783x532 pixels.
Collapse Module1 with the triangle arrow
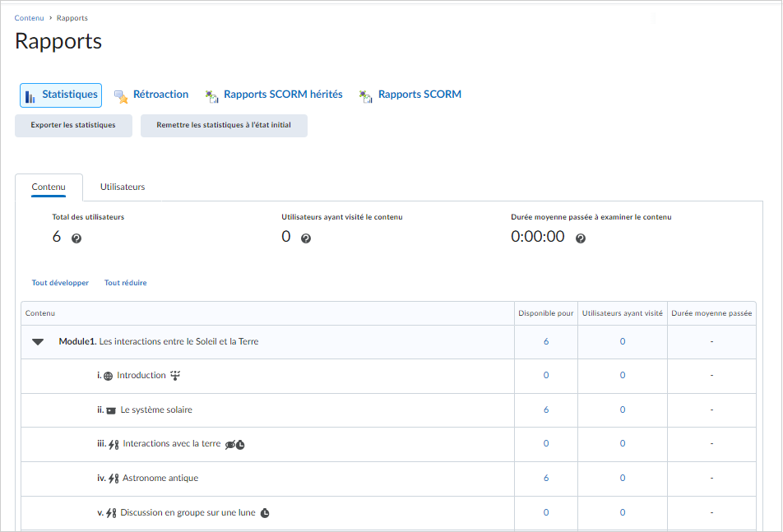click(38, 342)
